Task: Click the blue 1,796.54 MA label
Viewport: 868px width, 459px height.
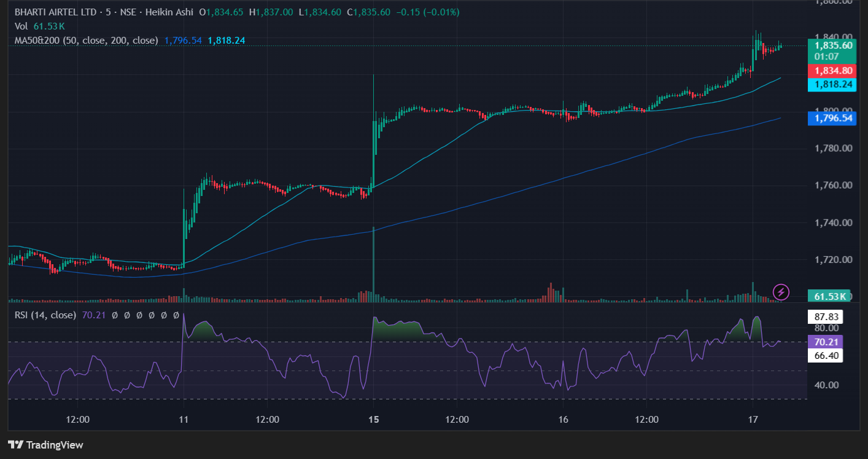Action: pos(832,117)
